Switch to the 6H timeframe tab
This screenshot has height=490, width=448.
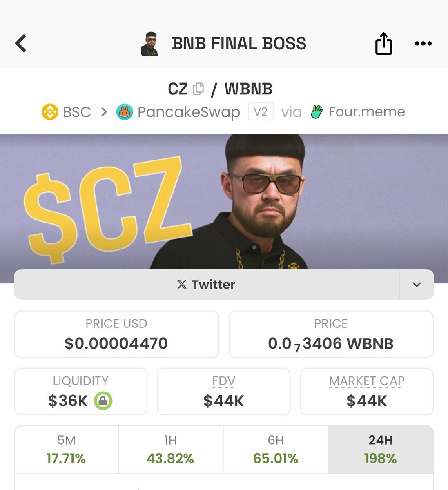coord(276,450)
